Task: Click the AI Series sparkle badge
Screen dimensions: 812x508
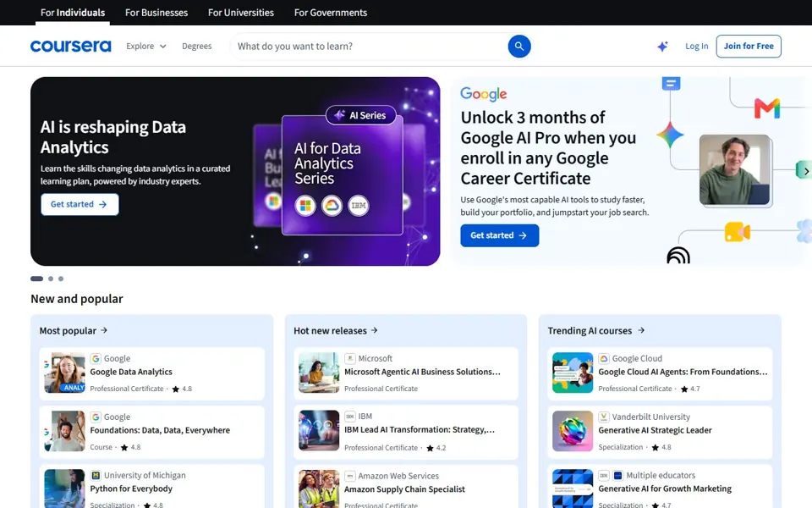Action: coord(360,115)
